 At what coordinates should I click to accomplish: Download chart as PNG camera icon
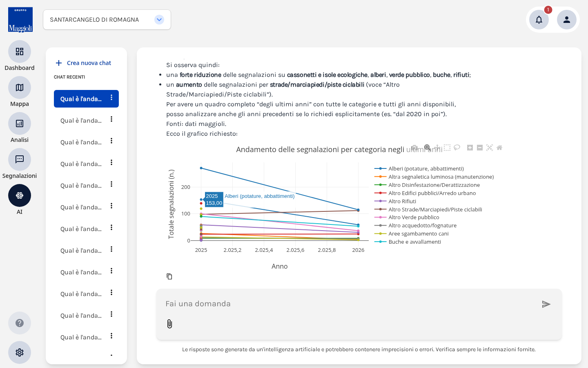tap(414, 148)
